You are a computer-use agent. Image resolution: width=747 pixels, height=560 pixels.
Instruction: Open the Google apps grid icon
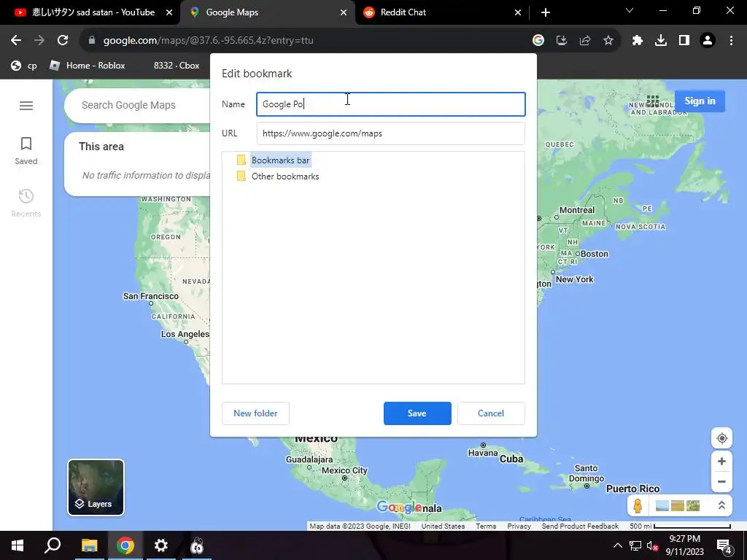tap(653, 101)
